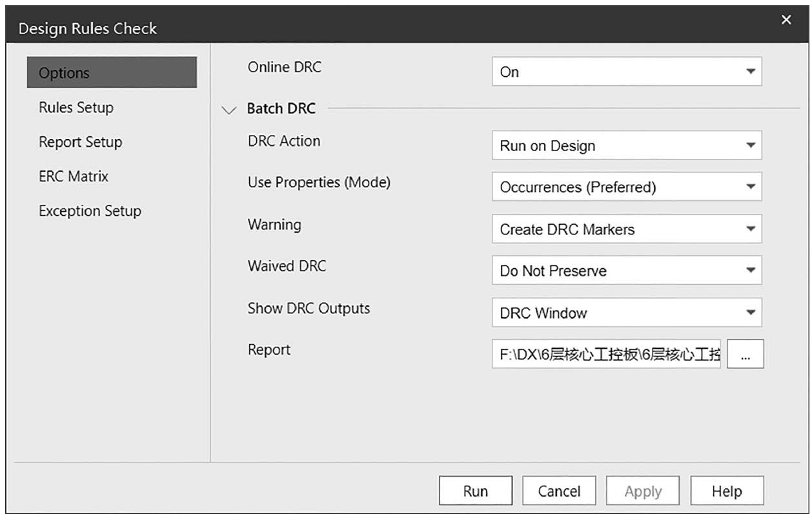Select Options in the left sidebar
The image size is (812, 516).
click(x=112, y=72)
